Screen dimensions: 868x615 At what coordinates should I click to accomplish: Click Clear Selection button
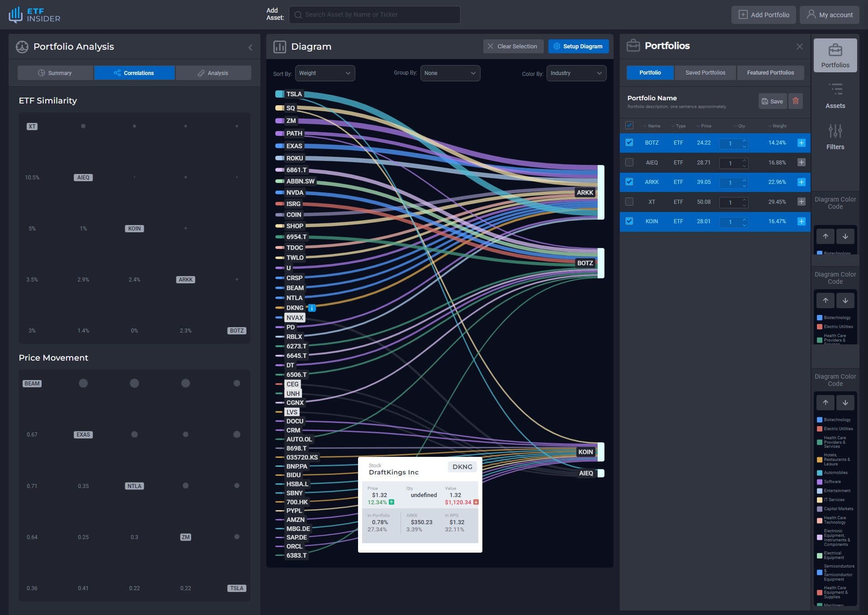(x=513, y=47)
